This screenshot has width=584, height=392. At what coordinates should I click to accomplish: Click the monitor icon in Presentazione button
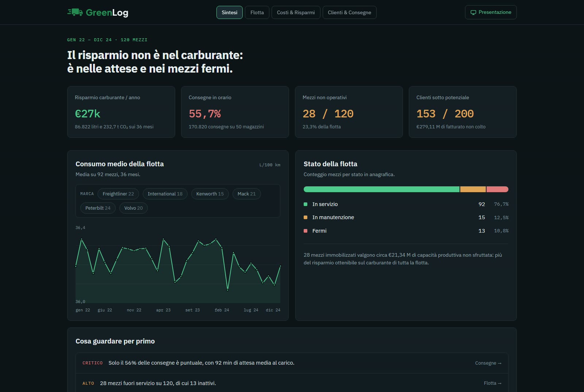[473, 12]
